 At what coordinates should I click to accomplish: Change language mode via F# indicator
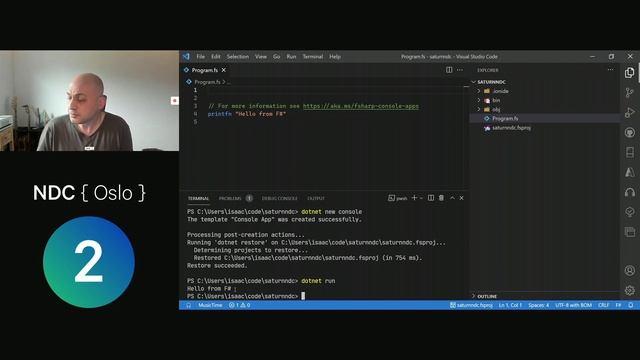point(618,305)
